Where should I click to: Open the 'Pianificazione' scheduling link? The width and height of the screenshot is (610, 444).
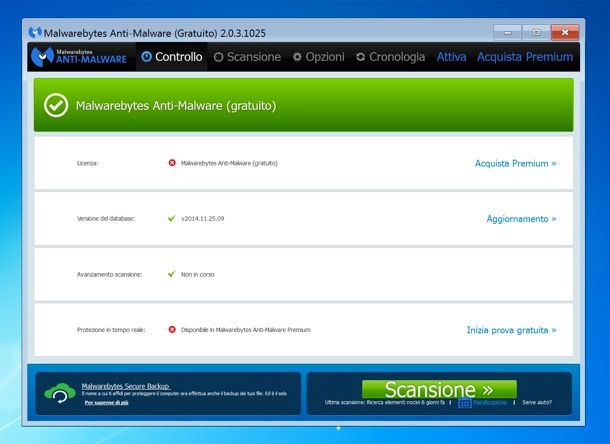click(490, 402)
